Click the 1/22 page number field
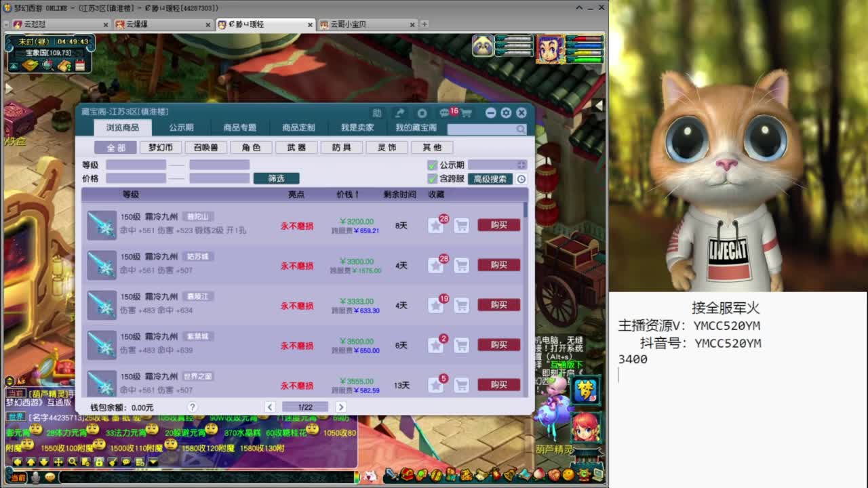Screen dimensions: 868x488 click(x=305, y=407)
